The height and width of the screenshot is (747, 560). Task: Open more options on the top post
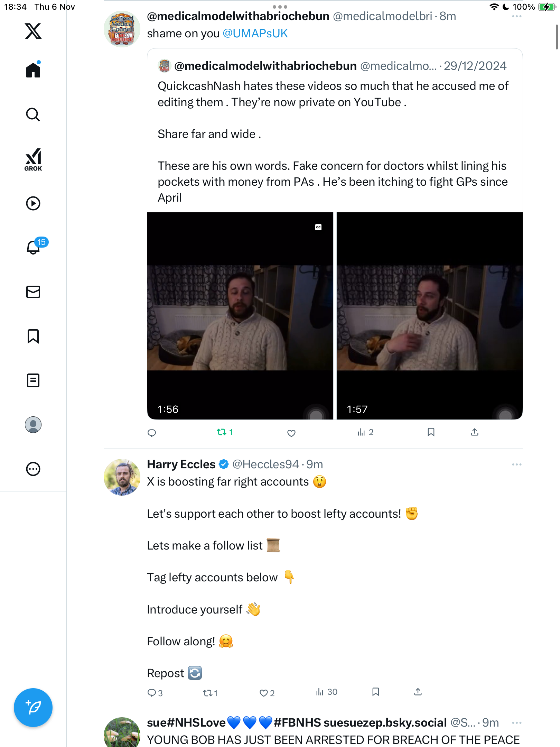point(516,16)
